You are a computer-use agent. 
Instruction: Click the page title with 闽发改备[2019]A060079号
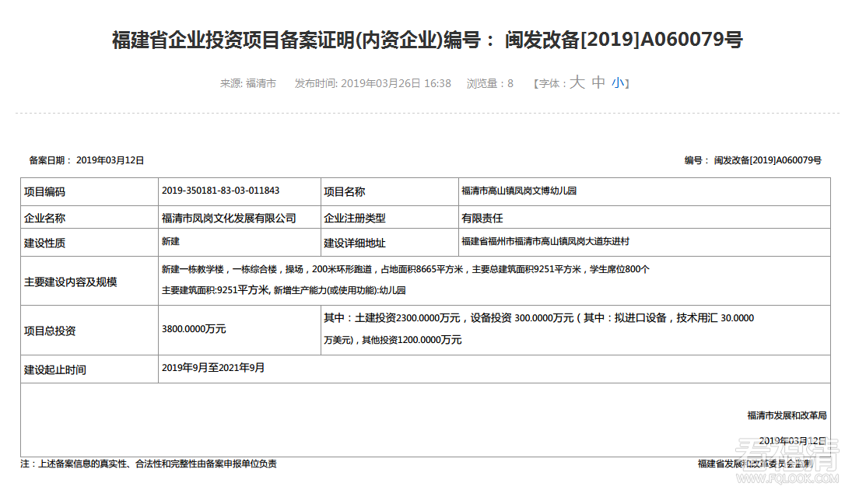427,40
